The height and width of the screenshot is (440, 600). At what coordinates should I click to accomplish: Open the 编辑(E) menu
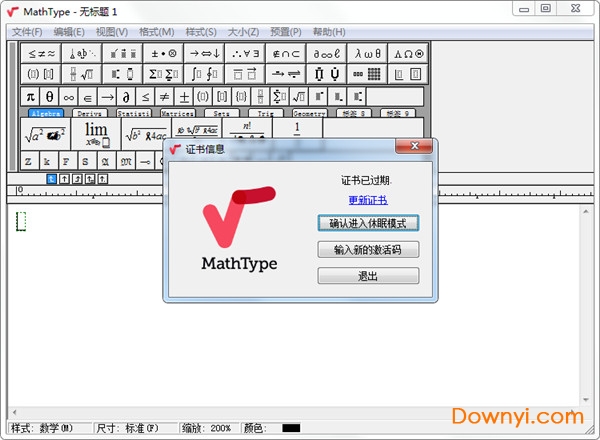pyautogui.click(x=69, y=32)
